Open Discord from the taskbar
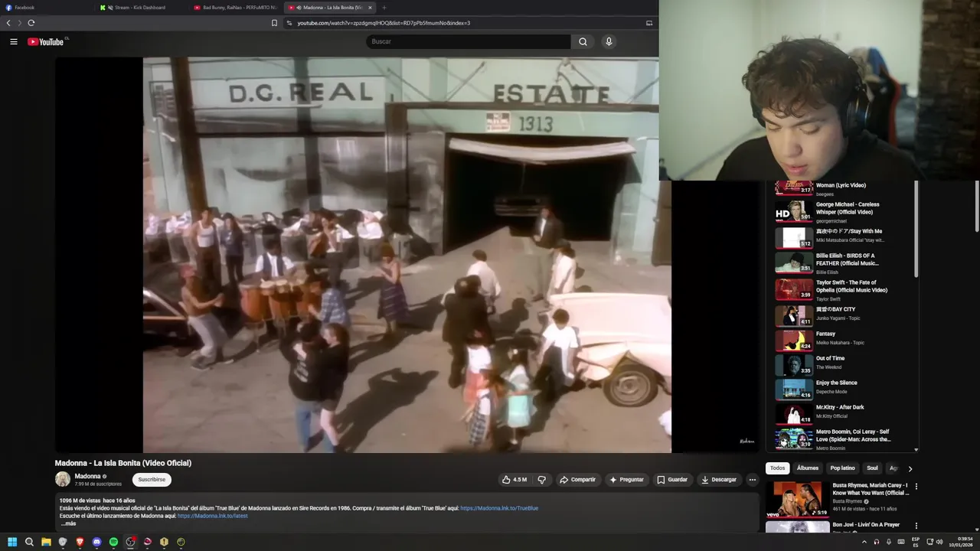This screenshot has width=980, height=551. coord(96,542)
